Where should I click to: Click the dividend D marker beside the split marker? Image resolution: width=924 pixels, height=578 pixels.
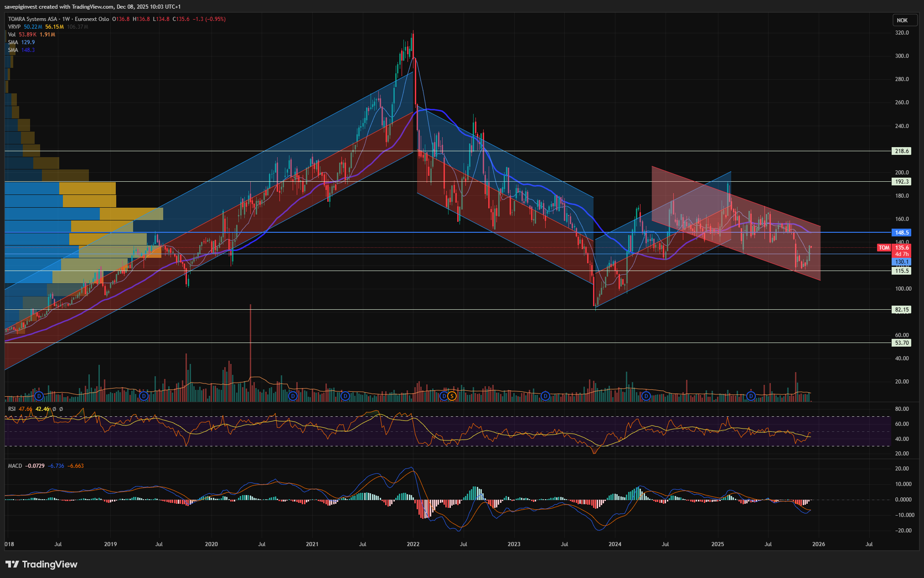pyautogui.click(x=444, y=396)
